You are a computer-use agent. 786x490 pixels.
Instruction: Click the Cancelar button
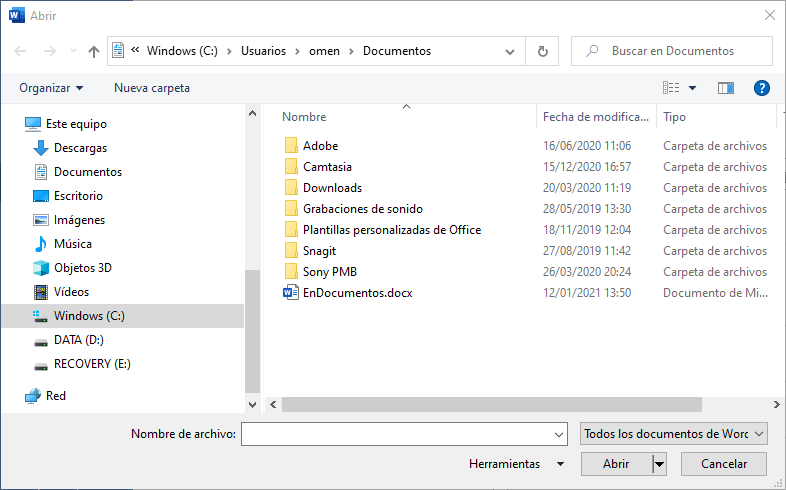723,464
